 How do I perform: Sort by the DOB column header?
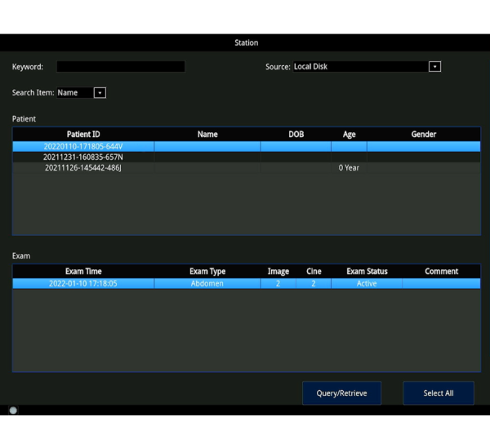tap(296, 135)
